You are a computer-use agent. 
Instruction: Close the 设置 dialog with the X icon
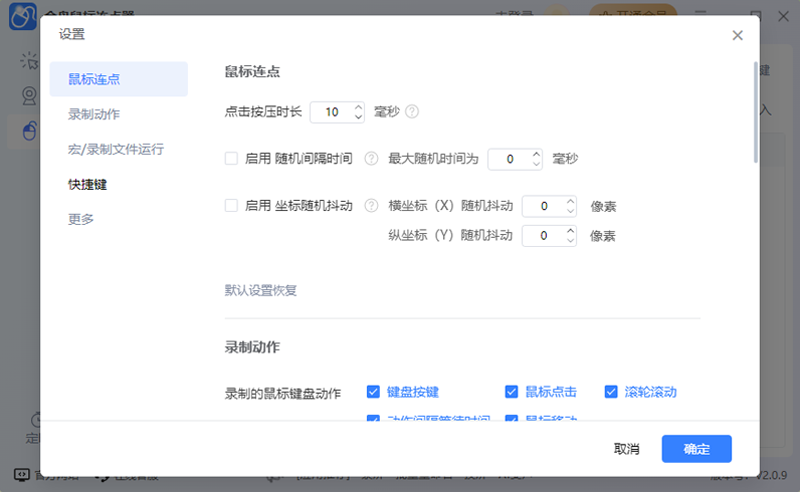click(x=737, y=35)
